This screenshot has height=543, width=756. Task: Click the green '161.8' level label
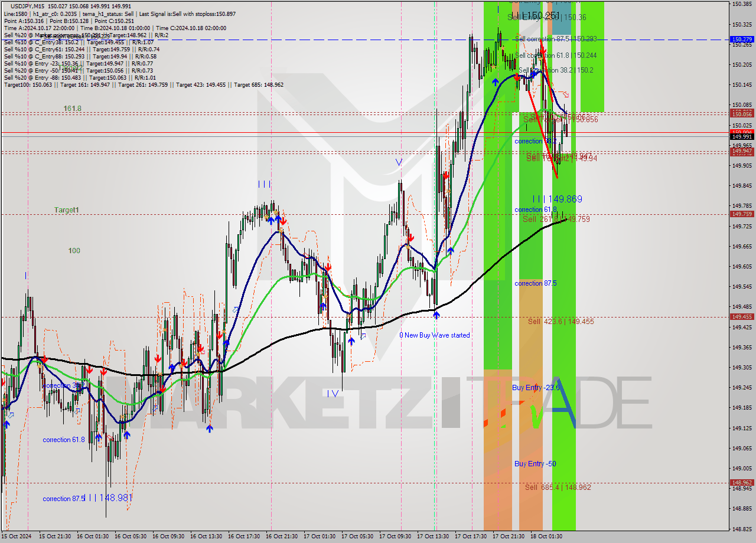(x=72, y=109)
